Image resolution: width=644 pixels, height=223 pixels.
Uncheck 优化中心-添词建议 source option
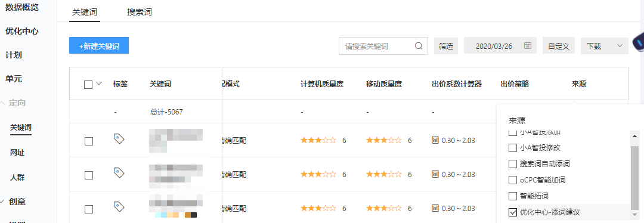[513, 212]
